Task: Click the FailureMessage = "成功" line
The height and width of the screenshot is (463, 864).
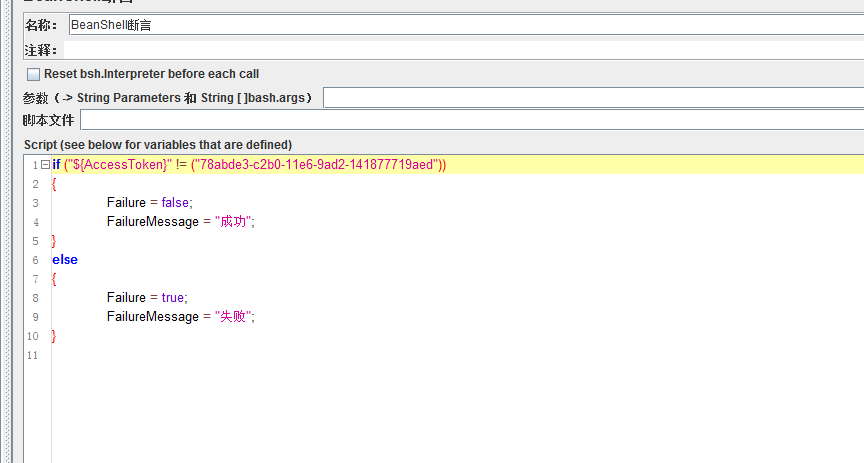Action: point(181,222)
